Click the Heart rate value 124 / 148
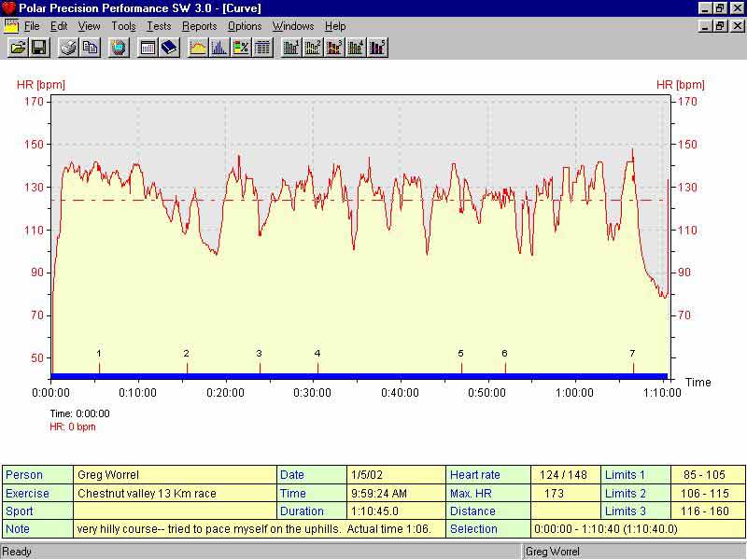The width and height of the screenshot is (747, 560). 566,475
